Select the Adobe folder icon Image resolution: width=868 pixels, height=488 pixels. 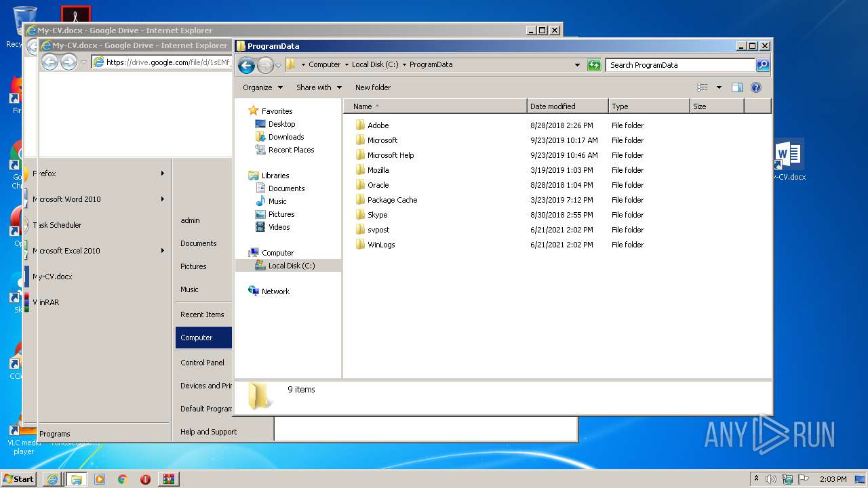click(x=360, y=125)
